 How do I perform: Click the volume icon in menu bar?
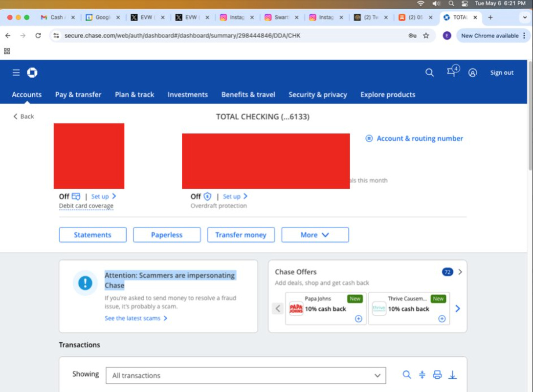click(x=436, y=3)
